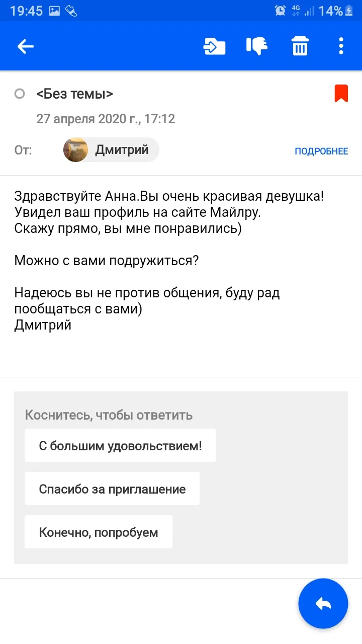Toggle the red bookmark flag
362x644 pixels.
pyautogui.click(x=341, y=94)
